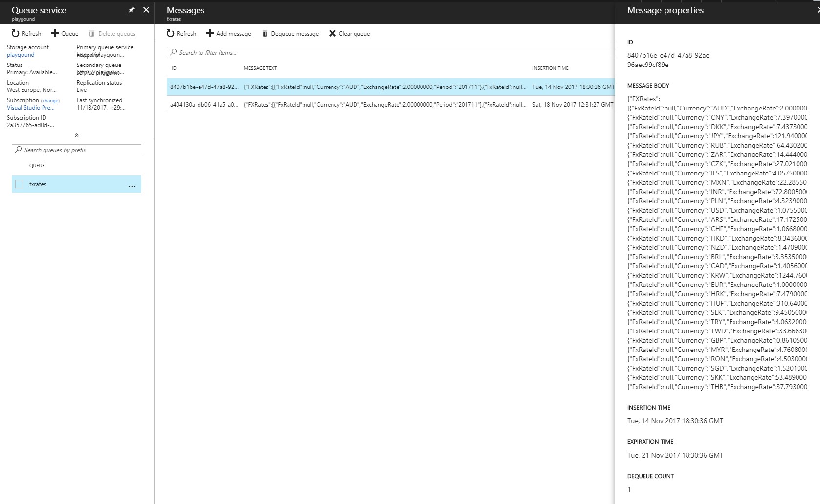Click the plus Queue icon to add queue

55,33
